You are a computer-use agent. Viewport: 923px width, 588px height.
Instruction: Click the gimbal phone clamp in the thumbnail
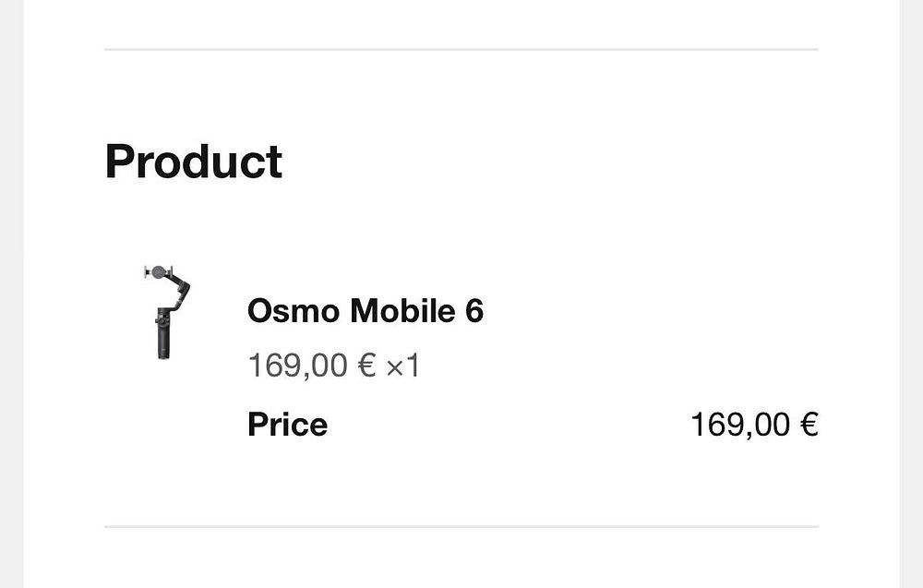click(x=158, y=272)
